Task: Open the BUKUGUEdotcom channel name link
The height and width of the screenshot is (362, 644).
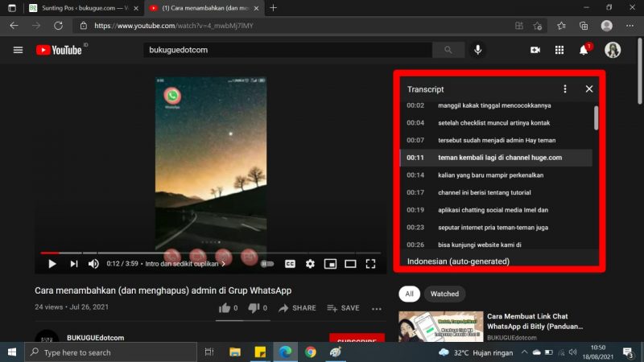Action: click(x=95, y=338)
